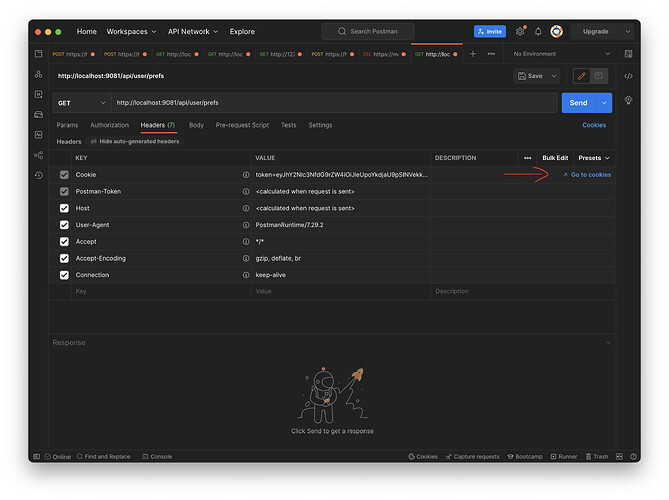Open the Cookies link near Send
Image resolution: width=669 pixels, height=500 pixels.
pyautogui.click(x=594, y=125)
